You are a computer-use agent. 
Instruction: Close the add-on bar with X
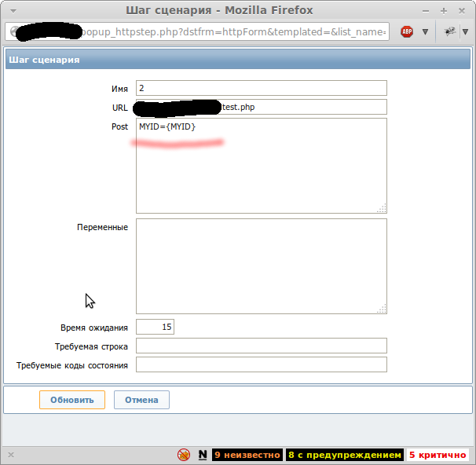11,455
